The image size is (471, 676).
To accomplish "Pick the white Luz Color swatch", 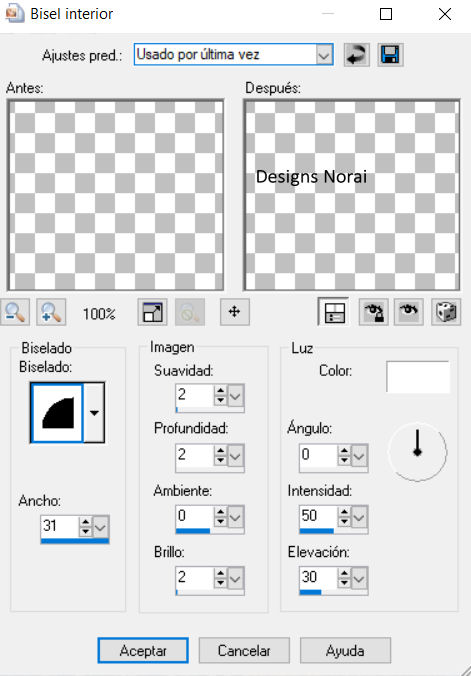I will click(418, 377).
